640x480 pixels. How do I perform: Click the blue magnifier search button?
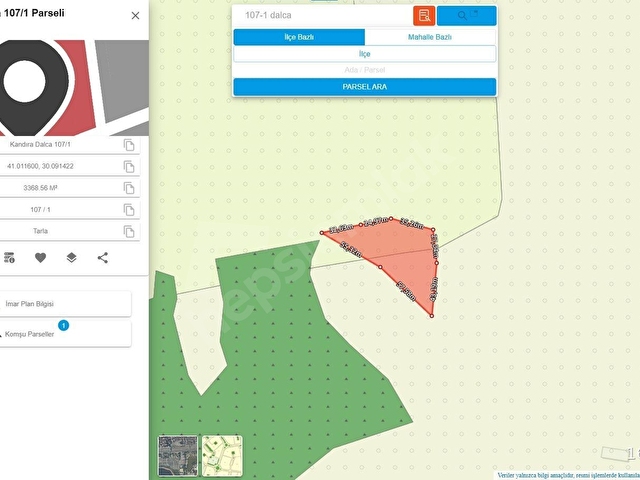pos(467,16)
